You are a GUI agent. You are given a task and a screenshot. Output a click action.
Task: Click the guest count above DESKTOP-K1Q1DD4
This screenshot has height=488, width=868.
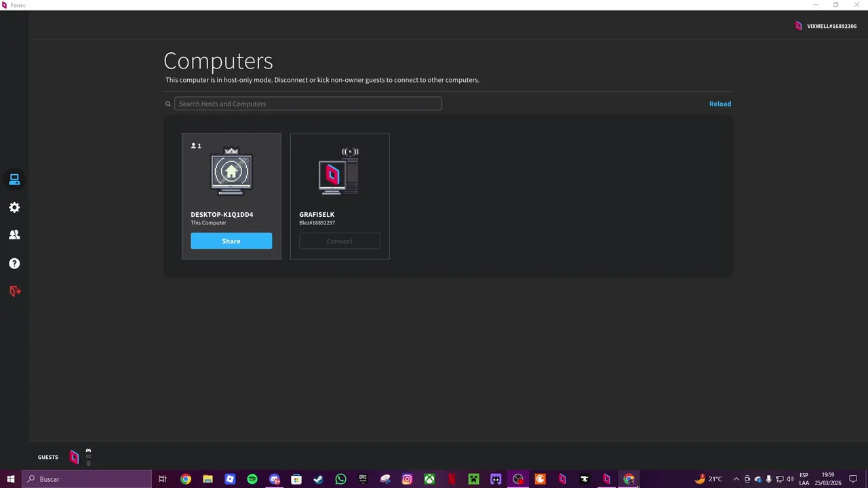pos(196,146)
